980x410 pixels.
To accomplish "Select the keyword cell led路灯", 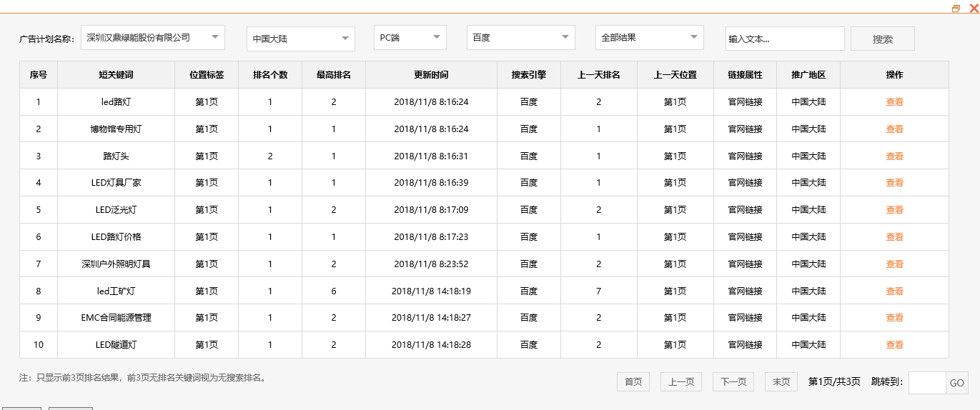I will [117, 102].
